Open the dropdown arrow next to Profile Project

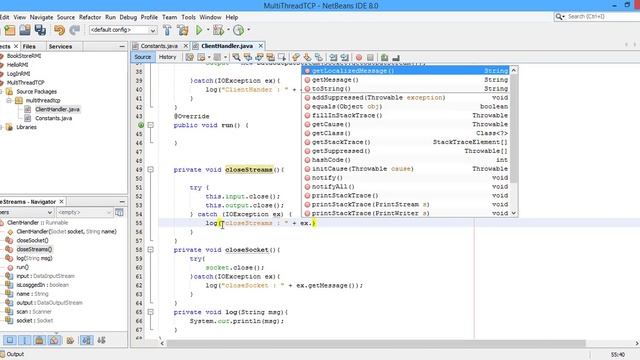pos(248,30)
